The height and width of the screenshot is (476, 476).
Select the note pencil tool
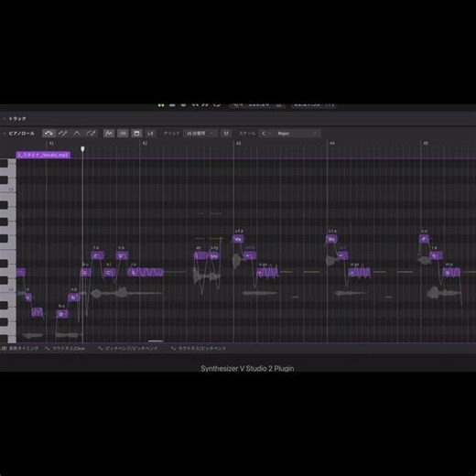(63, 134)
